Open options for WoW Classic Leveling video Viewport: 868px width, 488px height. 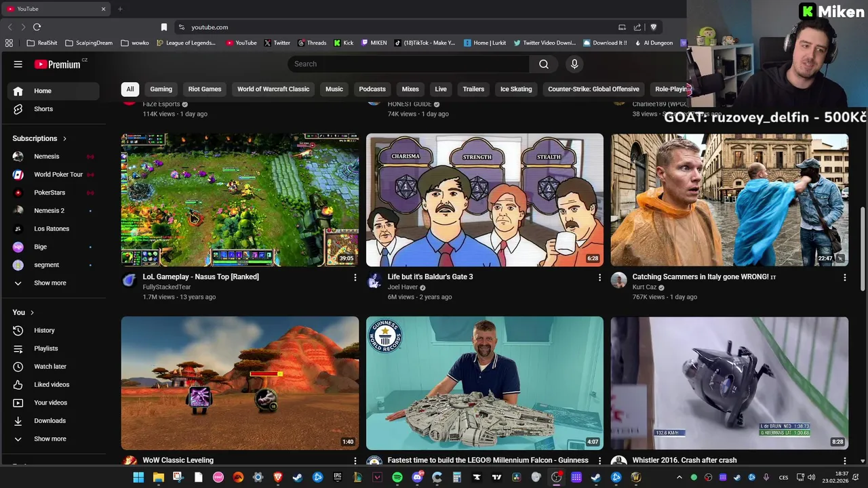tap(355, 460)
